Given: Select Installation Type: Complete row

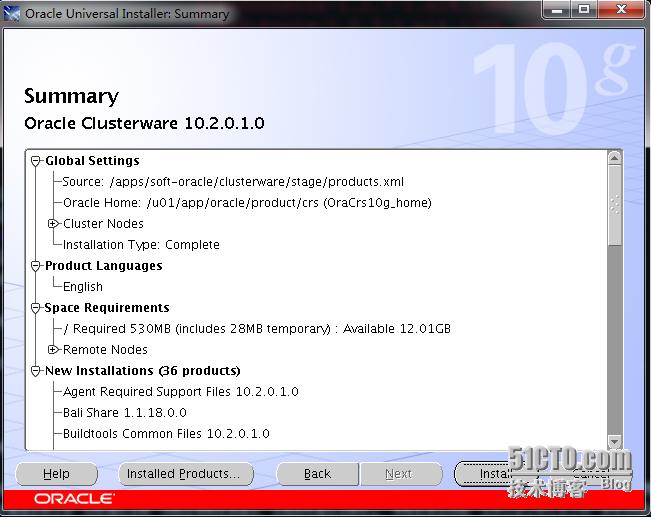Looking at the screenshot, I should pyautogui.click(x=141, y=245).
